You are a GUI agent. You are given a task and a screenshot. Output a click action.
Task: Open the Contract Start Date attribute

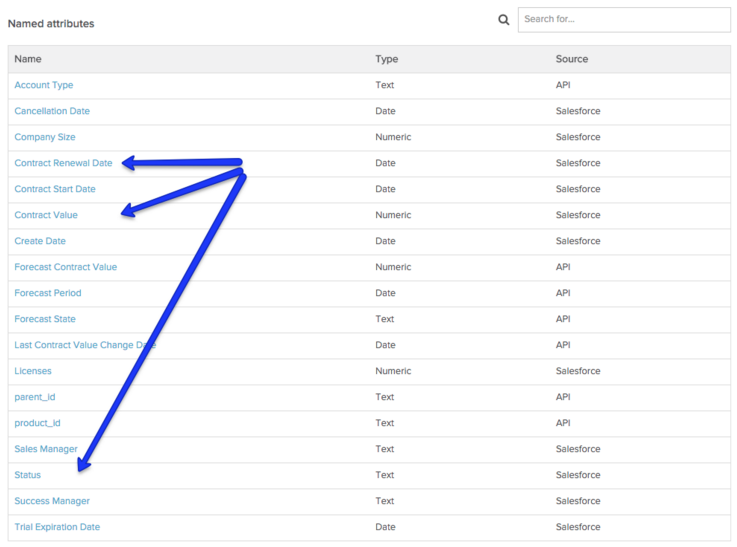click(x=55, y=189)
